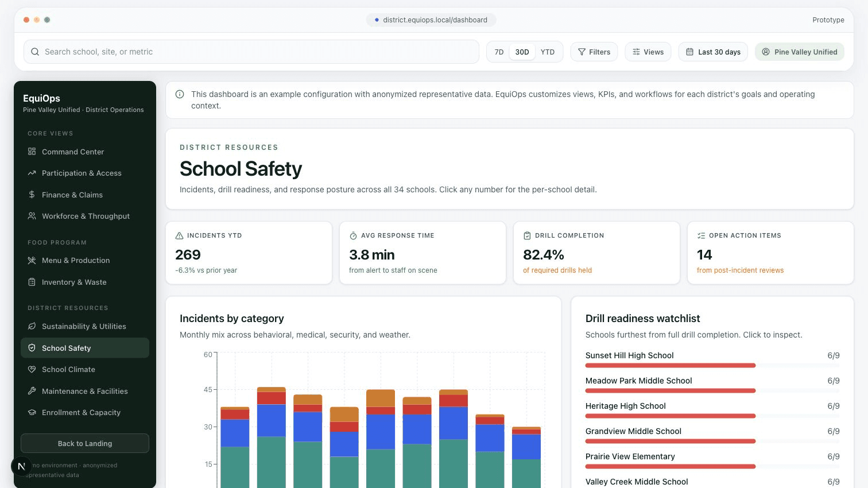This screenshot has height=488, width=868.
Task: Open the Filters dropdown
Action: [594, 52]
